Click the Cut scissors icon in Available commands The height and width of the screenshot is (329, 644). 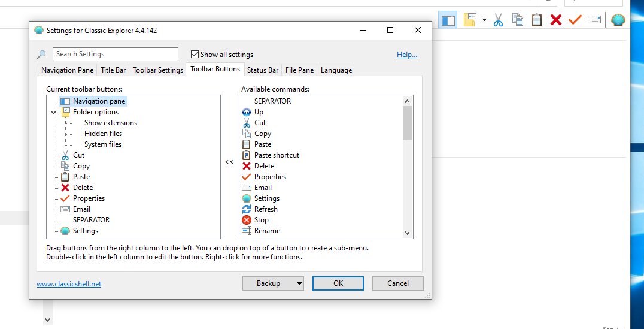click(247, 123)
